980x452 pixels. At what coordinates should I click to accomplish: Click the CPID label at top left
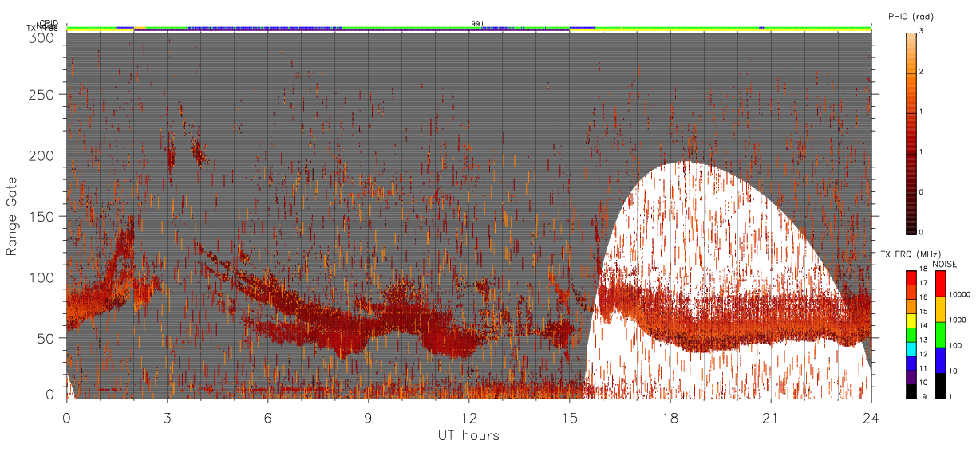pos(49,23)
